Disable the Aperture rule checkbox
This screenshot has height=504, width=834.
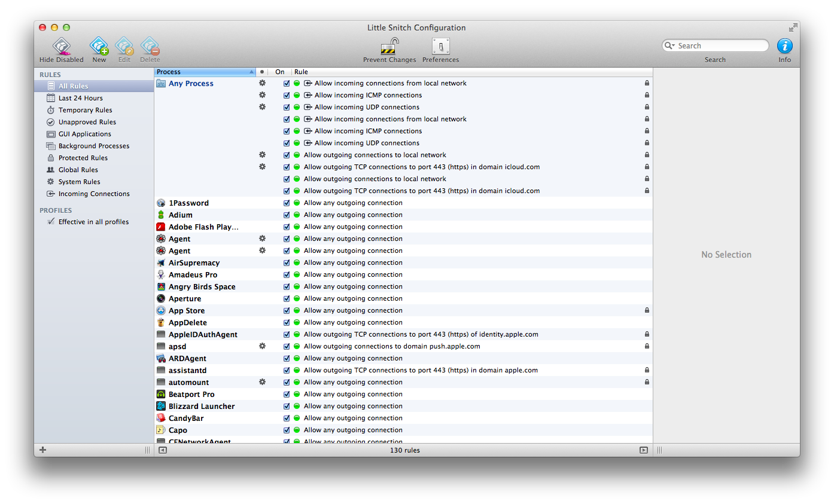287,298
